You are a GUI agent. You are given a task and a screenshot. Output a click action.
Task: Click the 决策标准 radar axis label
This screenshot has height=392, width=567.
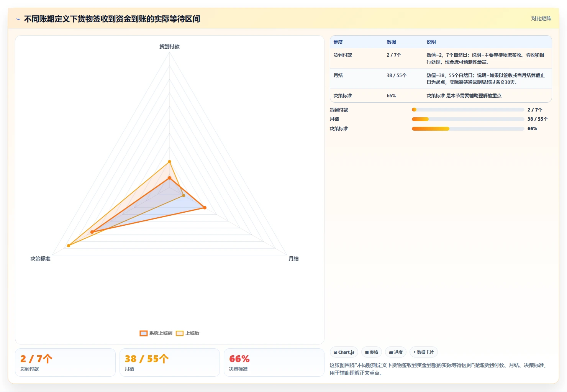[40, 259]
